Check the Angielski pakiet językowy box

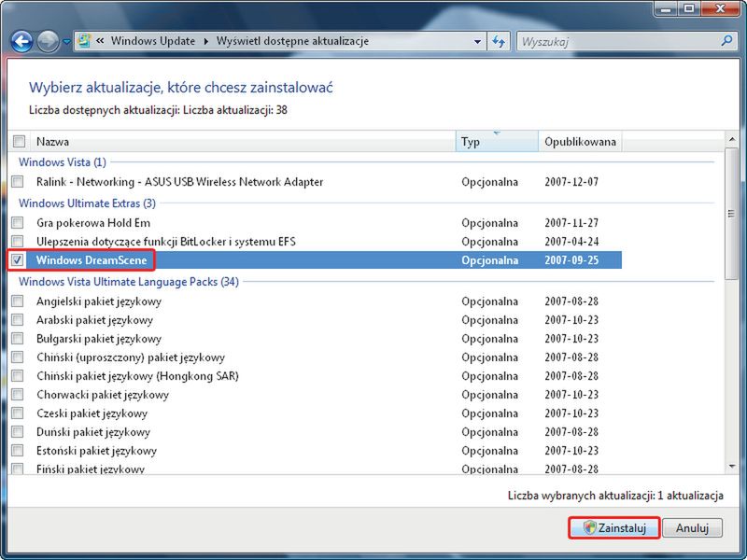click(x=18, y=301)
